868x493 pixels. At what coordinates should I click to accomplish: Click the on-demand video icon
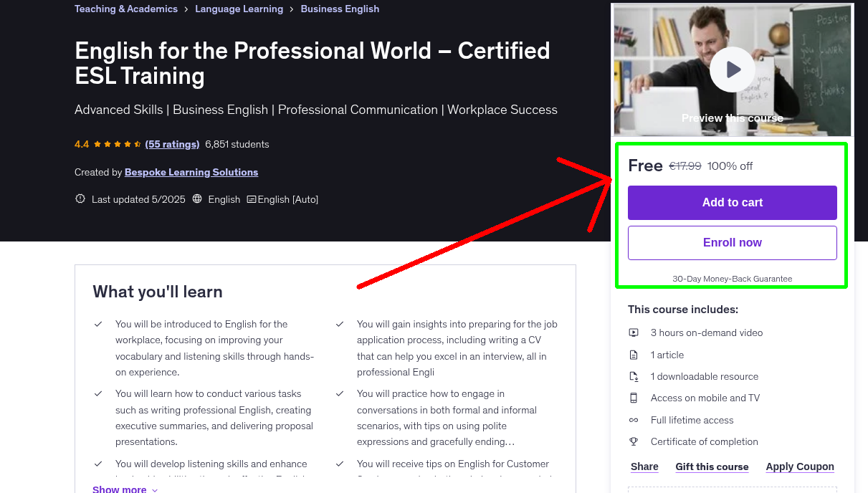coord(634,332)
